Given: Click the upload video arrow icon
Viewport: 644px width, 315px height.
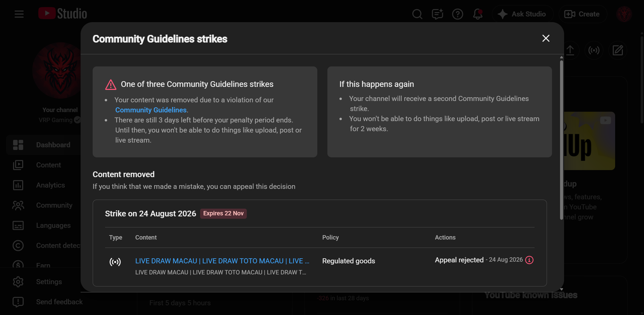Looking at the screenshot, I should (570, 50).
